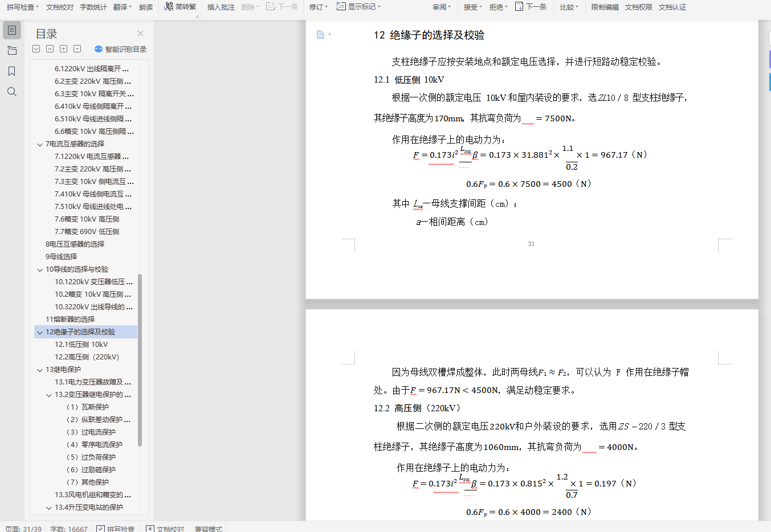Click 文档认证 document certification

(x=672, y=7)
